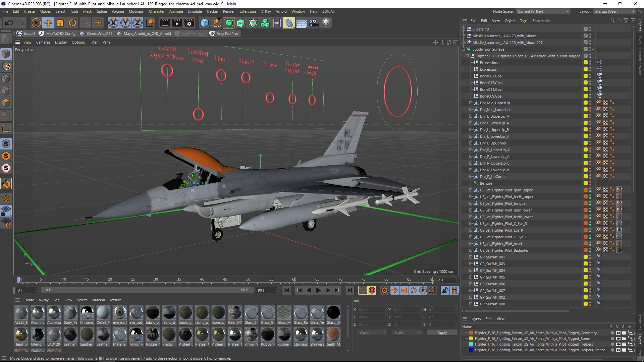The image size is (644, 362).
Task: Toggle visibility dots of Sliders_18
Action: (590, 29)
